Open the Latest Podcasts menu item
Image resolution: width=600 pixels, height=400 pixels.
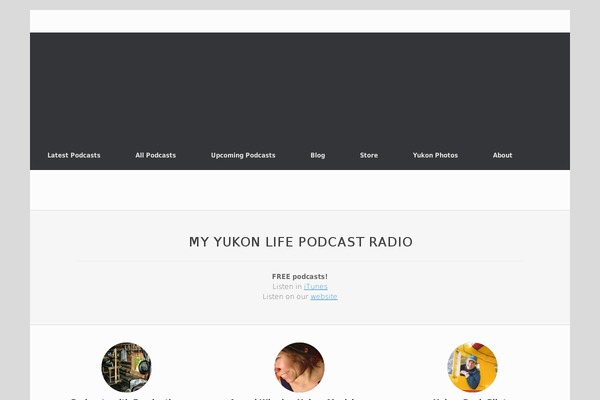74,155
